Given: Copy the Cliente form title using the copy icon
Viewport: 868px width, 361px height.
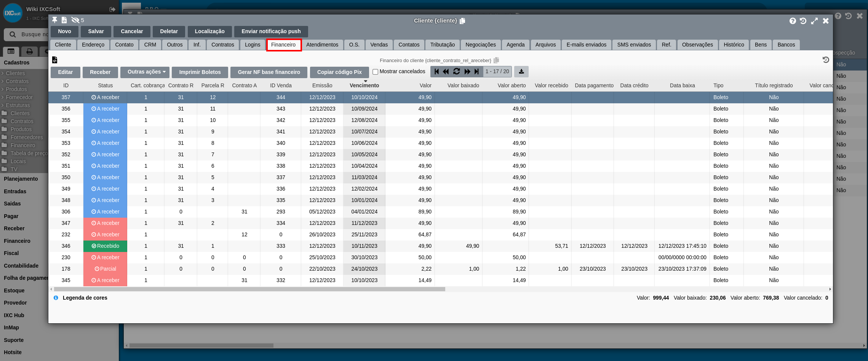Looking at the screenshot, I should [462, 21].
